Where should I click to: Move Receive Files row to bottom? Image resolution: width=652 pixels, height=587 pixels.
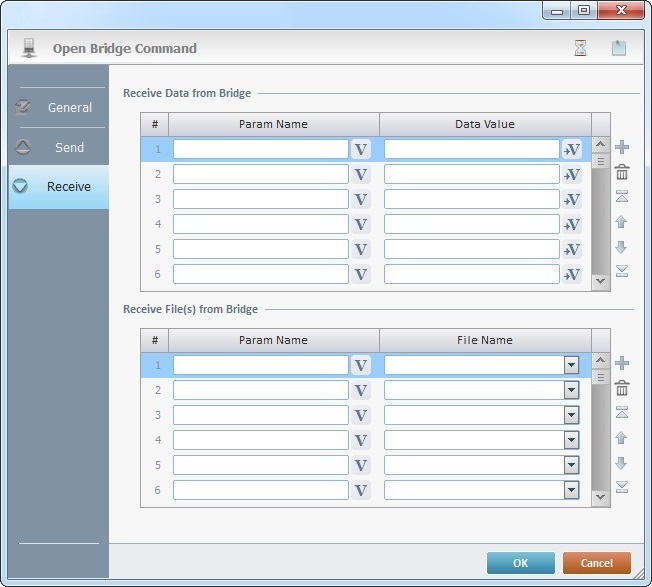[x=622, y=487]
